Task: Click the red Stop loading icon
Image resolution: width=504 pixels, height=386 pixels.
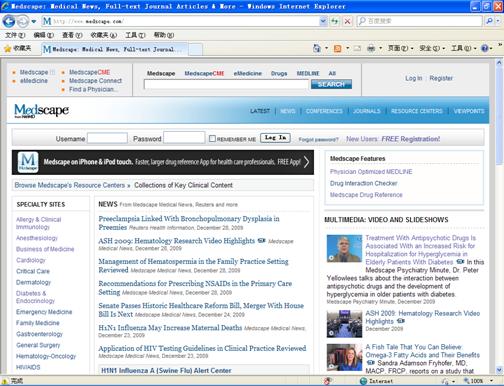Action: tap(347, 21)
